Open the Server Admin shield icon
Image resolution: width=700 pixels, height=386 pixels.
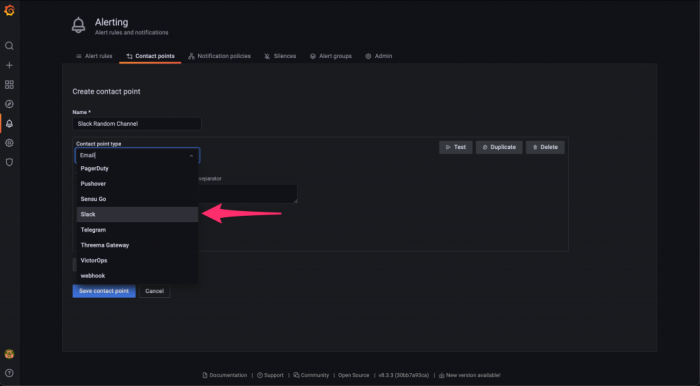click(x=9, y=162)
